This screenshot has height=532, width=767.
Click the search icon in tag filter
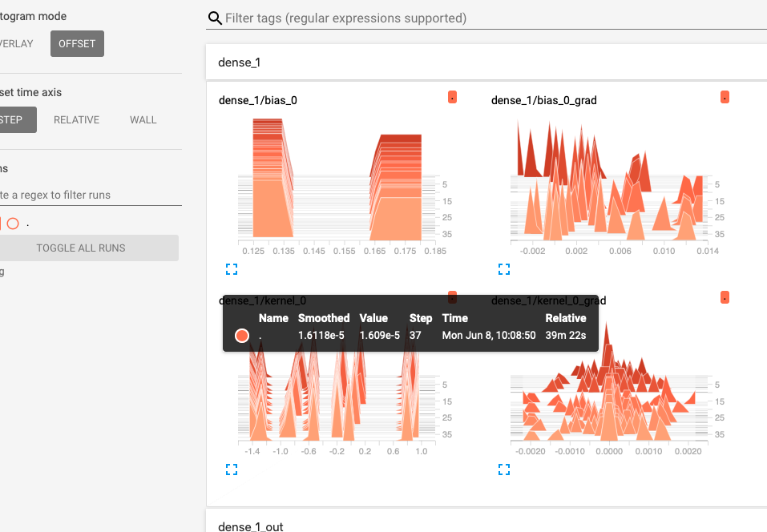click(215, 18)
